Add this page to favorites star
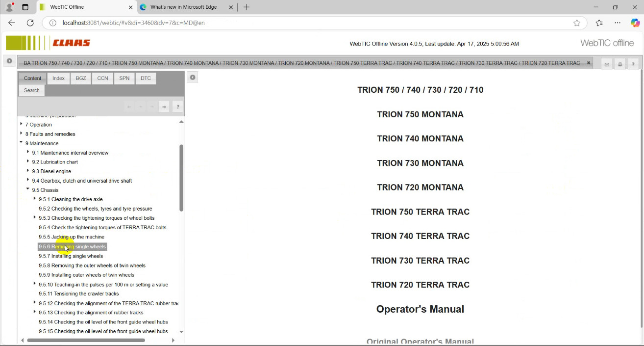Image resolution: width=644 pixels, height=346 pixels. pyautogui.click(x=577, y=23)
